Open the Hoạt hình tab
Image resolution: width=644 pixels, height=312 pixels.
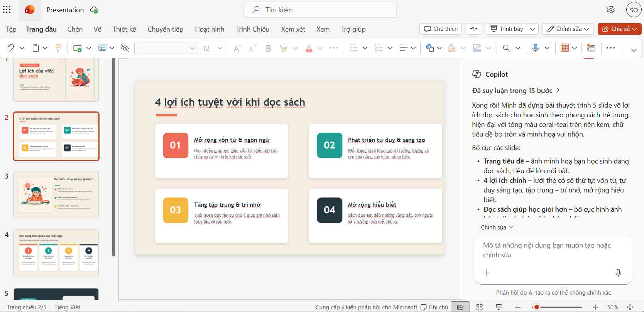[210, 29]
